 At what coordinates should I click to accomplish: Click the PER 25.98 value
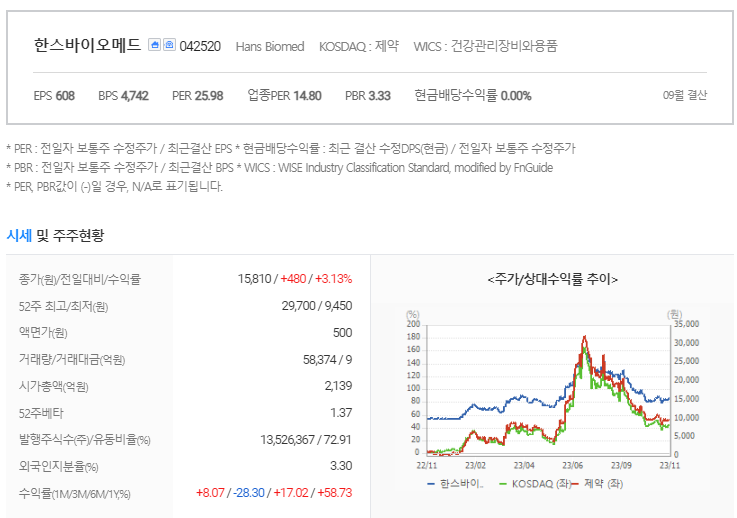point(197,96)
